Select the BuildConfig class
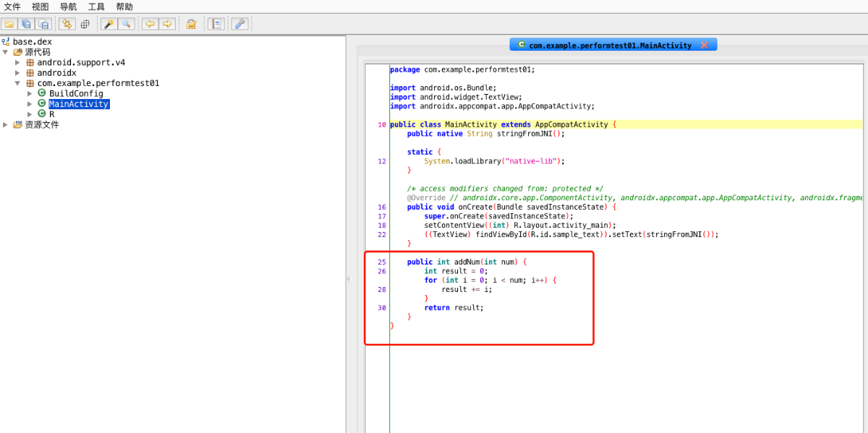868x433 pixels. pos(76,93)
